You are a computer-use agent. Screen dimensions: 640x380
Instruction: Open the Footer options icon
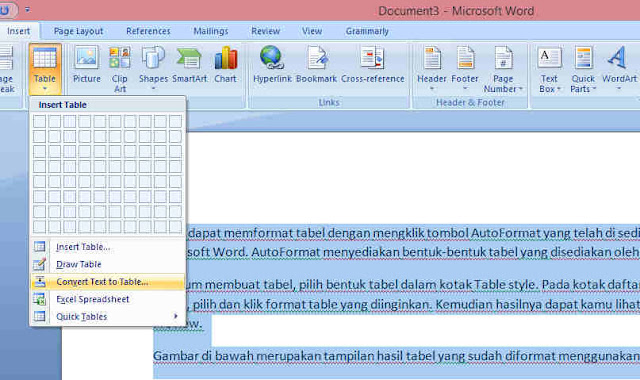click(465, 58)
